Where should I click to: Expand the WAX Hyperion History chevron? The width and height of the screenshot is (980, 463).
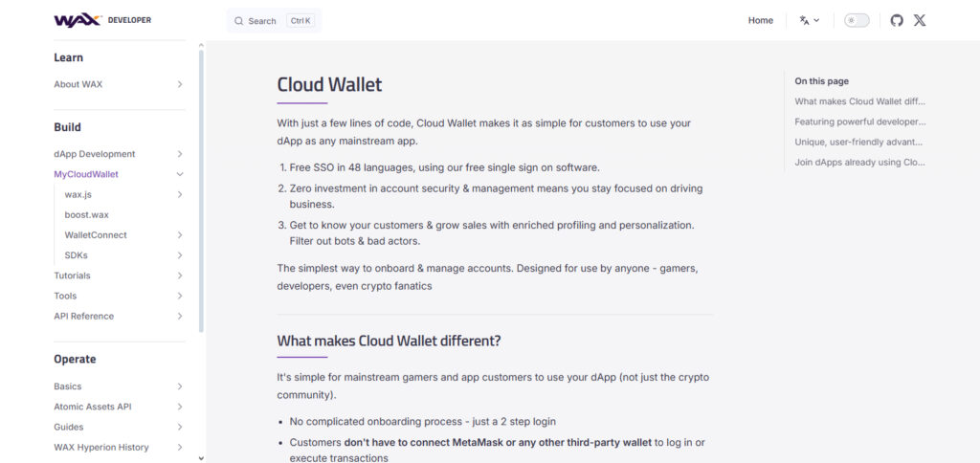pyautogui.click(x=179, y=448)
